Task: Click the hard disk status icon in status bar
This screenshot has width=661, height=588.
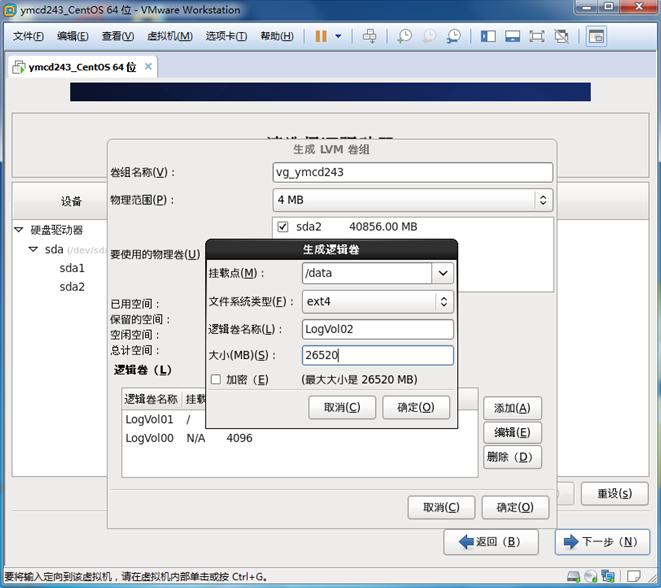Action: (x=573, y=576)
